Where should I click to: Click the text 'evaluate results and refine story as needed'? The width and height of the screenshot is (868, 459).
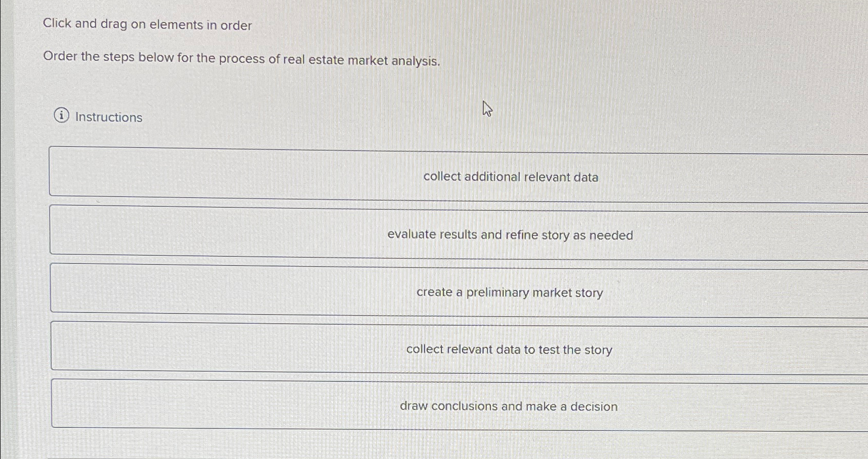(x=510, y=235)
